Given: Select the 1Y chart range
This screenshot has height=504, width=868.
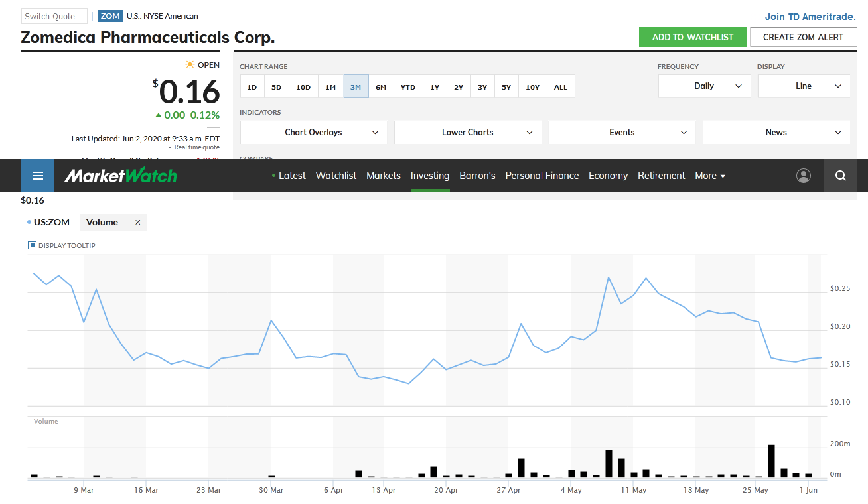Looking at the screenshot, I should click(435, 87).
